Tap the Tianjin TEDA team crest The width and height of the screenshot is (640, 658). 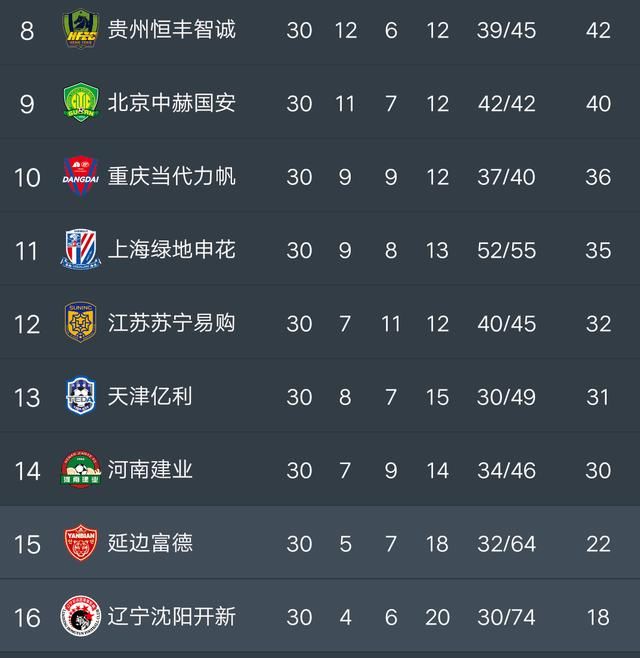81,396
